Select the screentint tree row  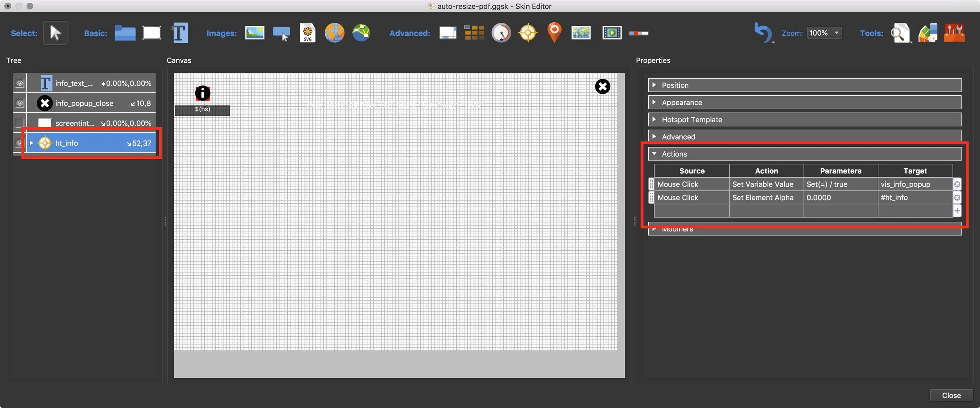91,123
